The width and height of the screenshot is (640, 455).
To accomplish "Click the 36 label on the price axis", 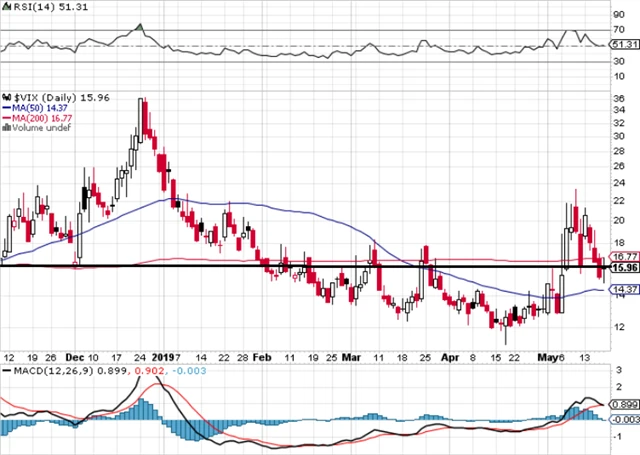I will pos(620,98).
